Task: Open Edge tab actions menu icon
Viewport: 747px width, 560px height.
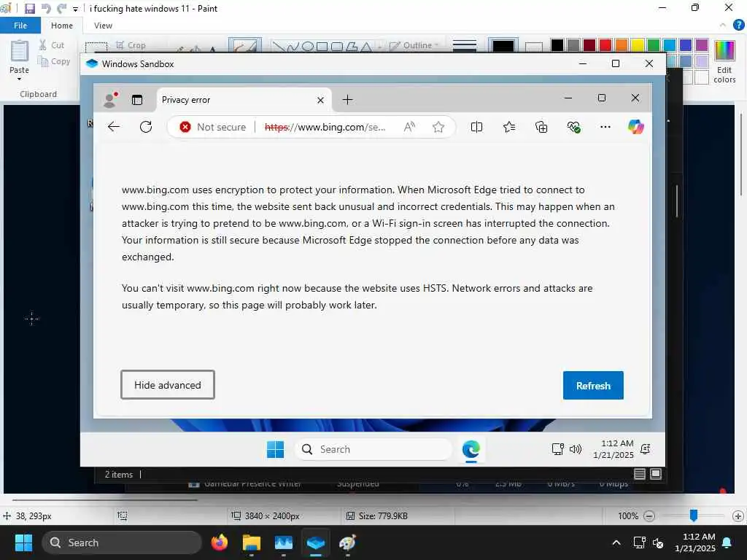Action: point(137,100)
